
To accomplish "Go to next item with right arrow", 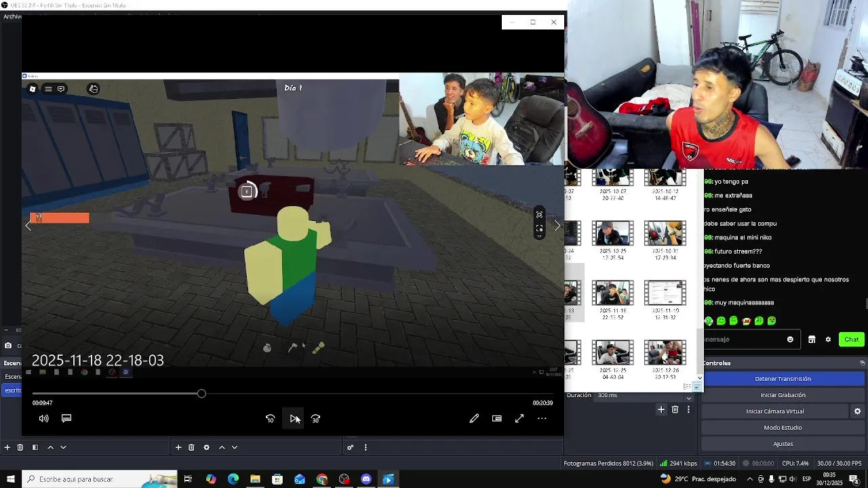I will (557, 226).
